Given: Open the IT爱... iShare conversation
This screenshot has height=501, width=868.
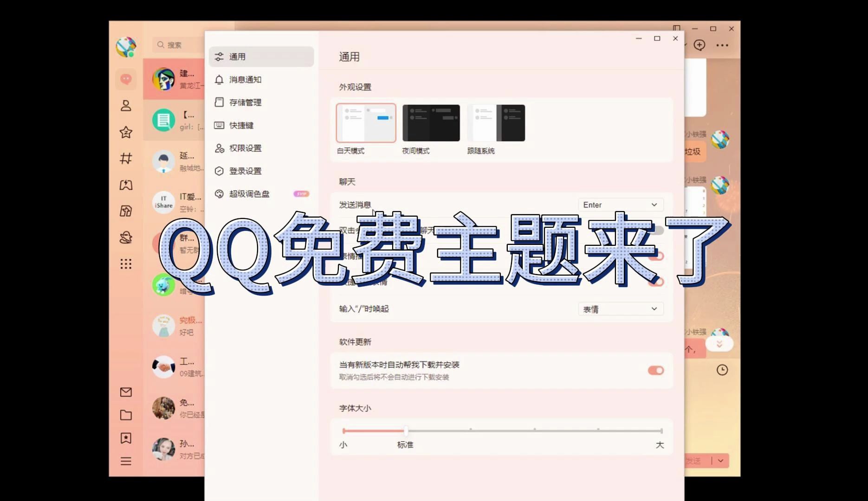Looking at the screenshot, I should click(x=174, y=202).
